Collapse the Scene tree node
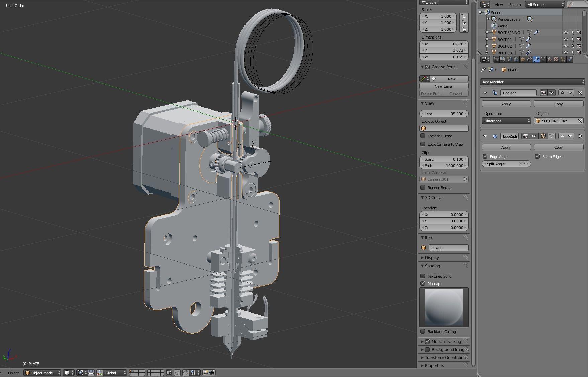The width and height of the screenshot is (588, 377). tap(480, 12)
